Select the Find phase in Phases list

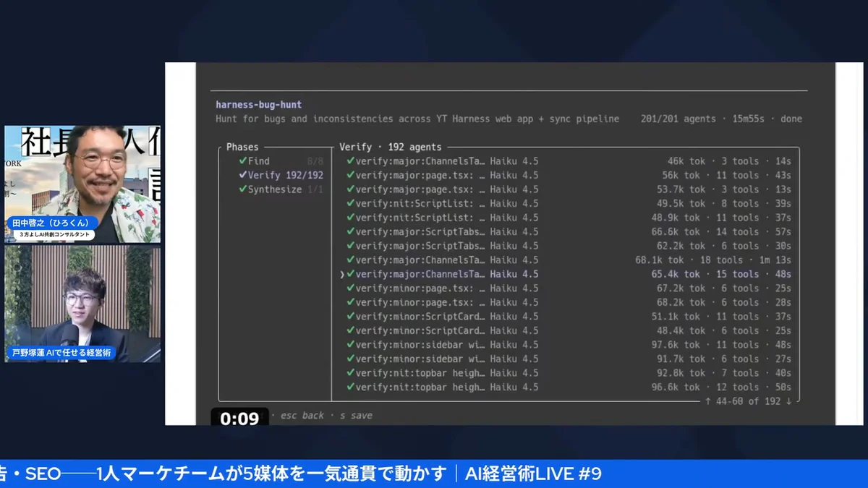pos(281,161)
